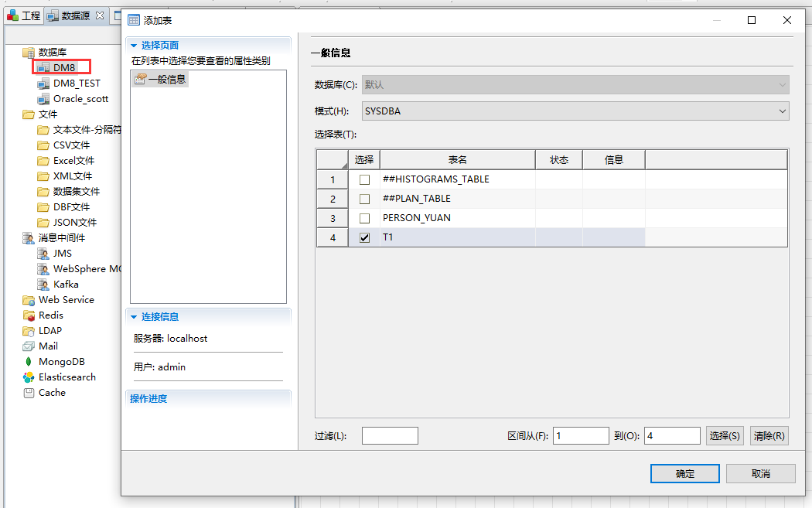
Task: Click the 表名 column header
Action: click(458, 160)
